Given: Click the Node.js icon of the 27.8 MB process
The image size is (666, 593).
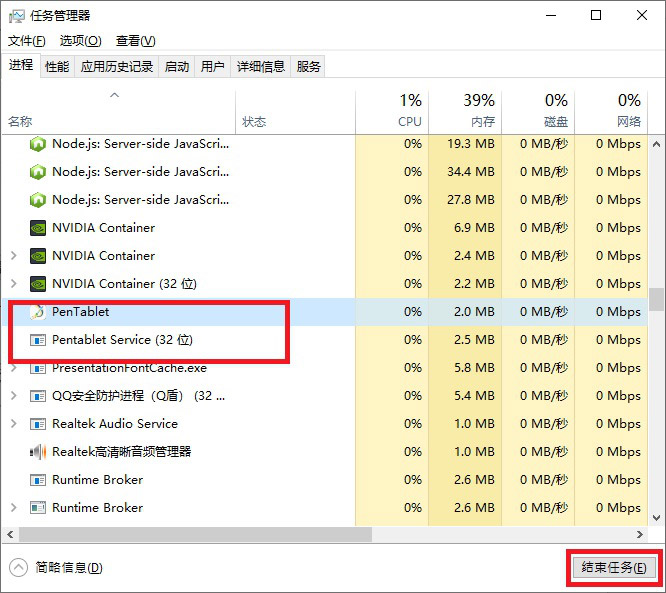Looking at the screenshot, I should click(x=38, y=200).
